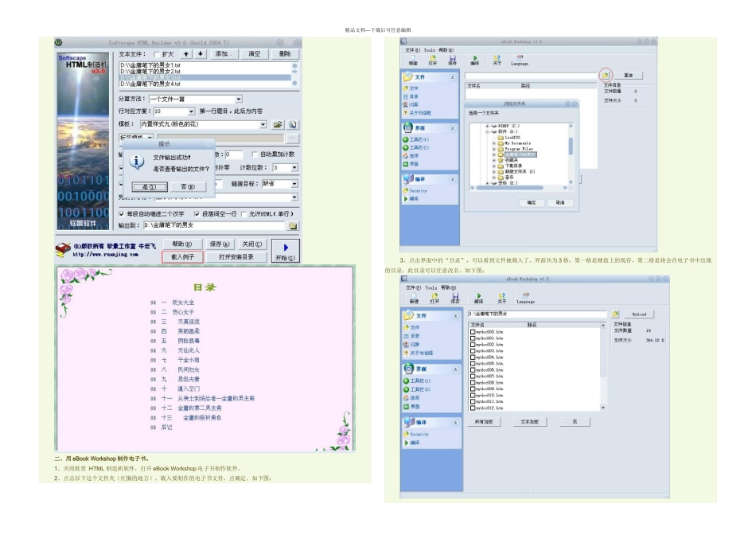Click 编译 compile icon in upper eBook toolbar
The image size is (756, 535).
(476, 60)
